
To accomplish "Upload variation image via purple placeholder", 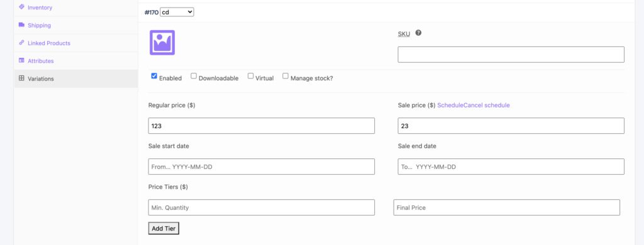I will click(162, 43).
